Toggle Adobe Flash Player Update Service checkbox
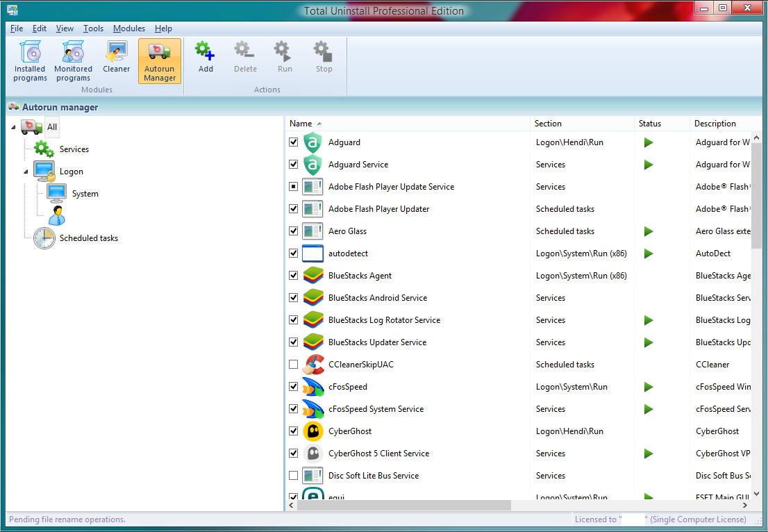Screen dimensions: 768x532 point(294,187)
